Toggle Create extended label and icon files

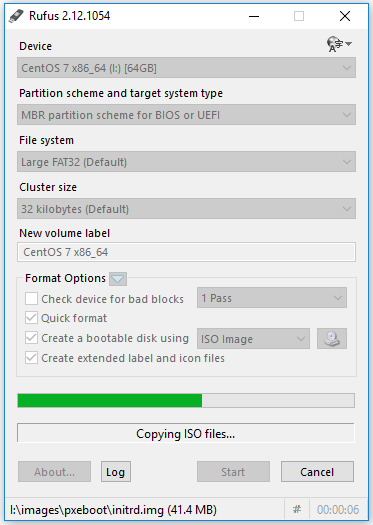pos(31,358)
